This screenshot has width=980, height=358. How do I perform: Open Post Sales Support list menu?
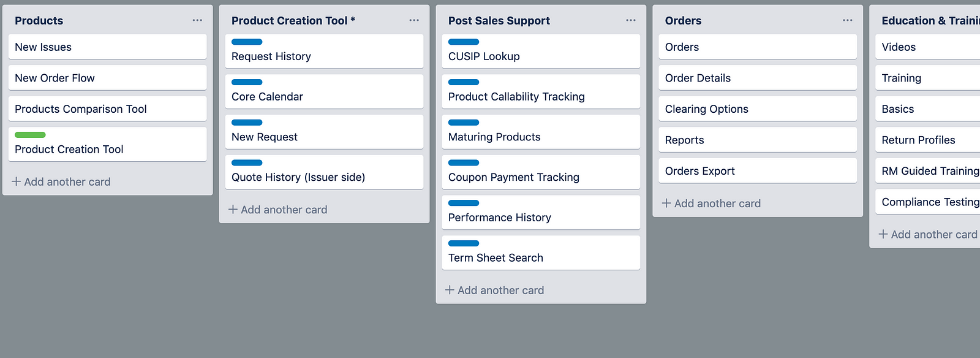631,20
